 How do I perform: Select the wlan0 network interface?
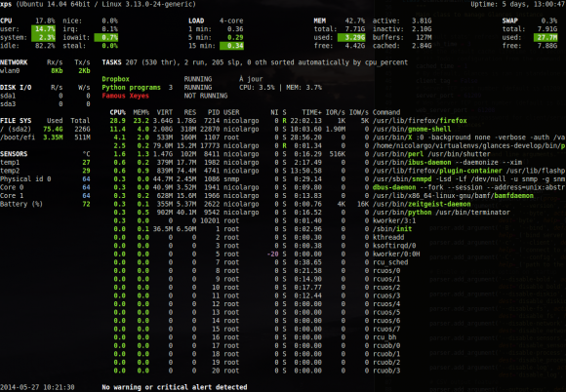[x=10, y=70]
